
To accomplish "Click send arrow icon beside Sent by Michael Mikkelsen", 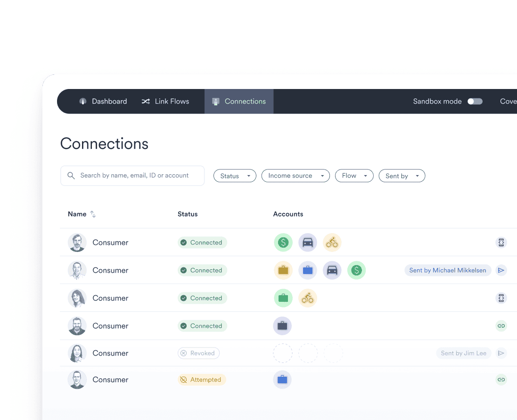I will click(x=501, y=270).
